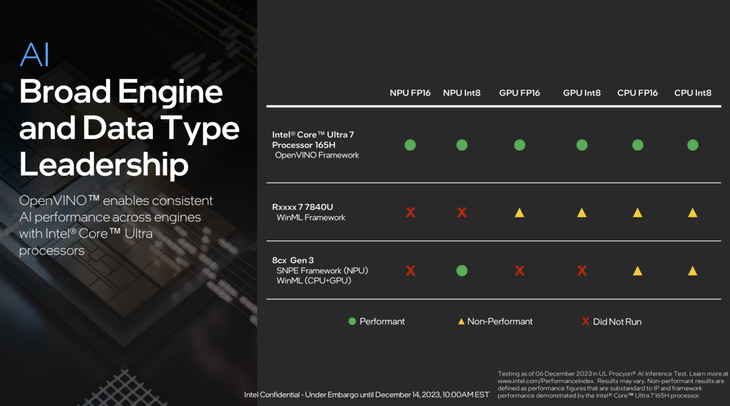Click the yellow triangle for 7840U GPU FP16
Viewport: 730px width, 406px height.
pos(520,213)
